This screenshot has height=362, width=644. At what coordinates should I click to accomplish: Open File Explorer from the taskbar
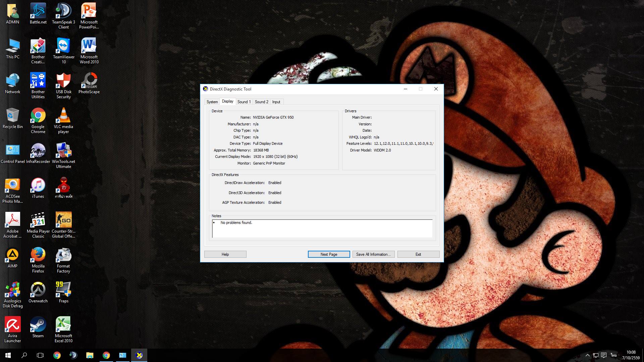[90, 355]
